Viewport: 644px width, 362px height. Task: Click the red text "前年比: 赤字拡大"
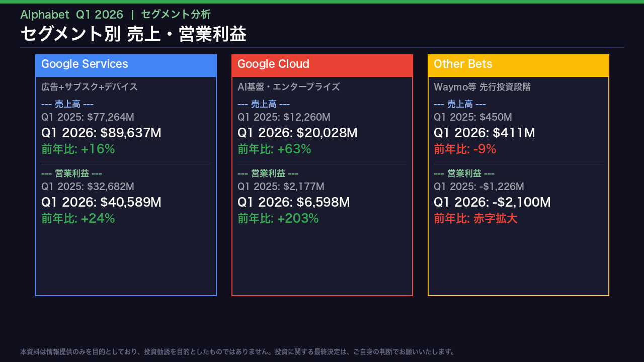475,219
